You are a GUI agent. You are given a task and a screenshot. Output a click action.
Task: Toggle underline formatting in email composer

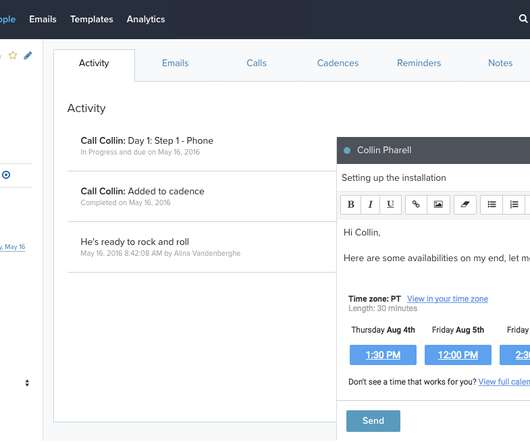coord(390,204)
